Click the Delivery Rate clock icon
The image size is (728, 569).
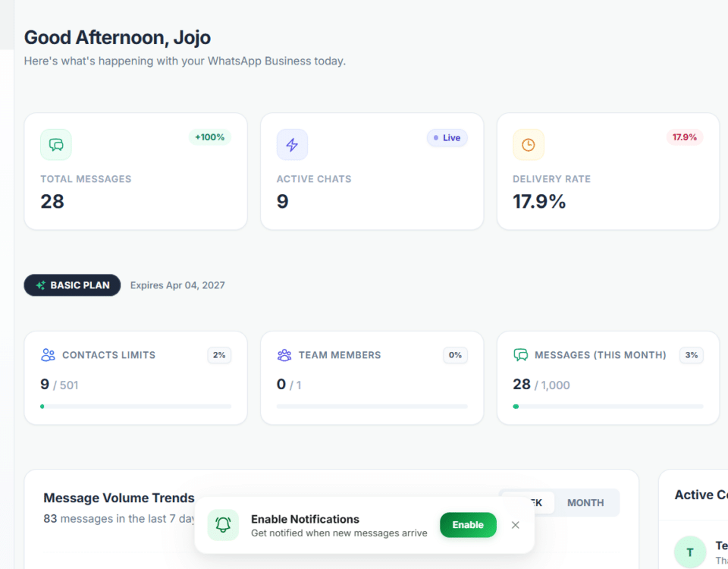pos(529,145)
